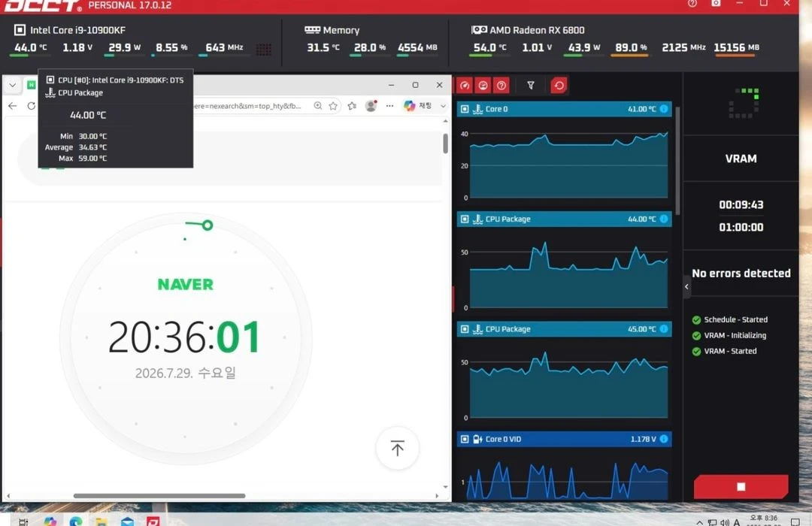Toggle the Core 0 graph square checkbox

click(x=465, y=109)
